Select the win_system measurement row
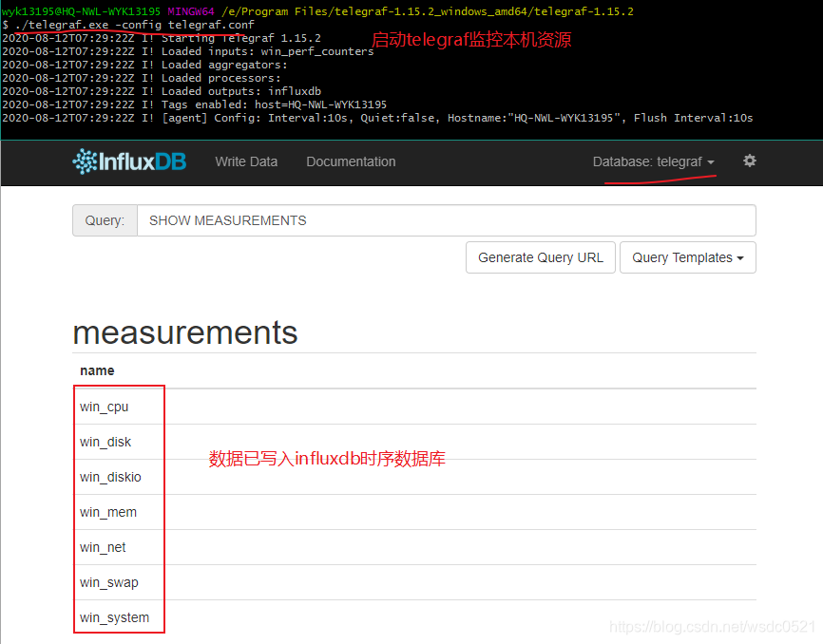The width and height of the screenshot is (823, 644). point(114,617)
